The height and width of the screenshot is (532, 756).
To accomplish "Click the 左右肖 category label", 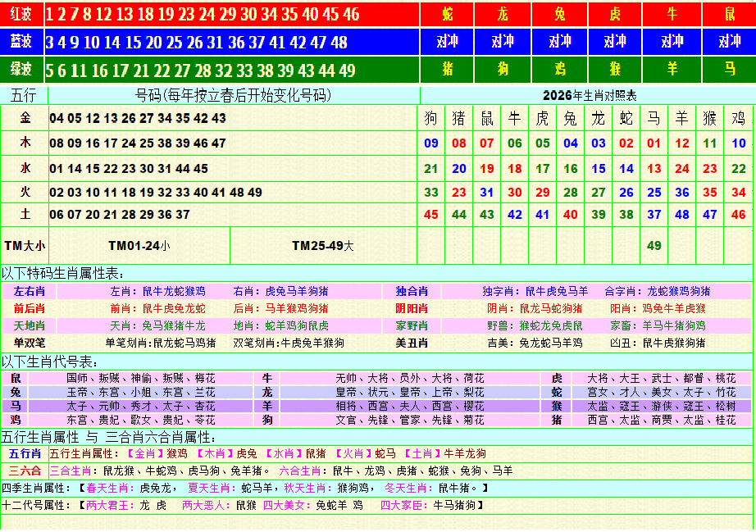I will (30, 291).
